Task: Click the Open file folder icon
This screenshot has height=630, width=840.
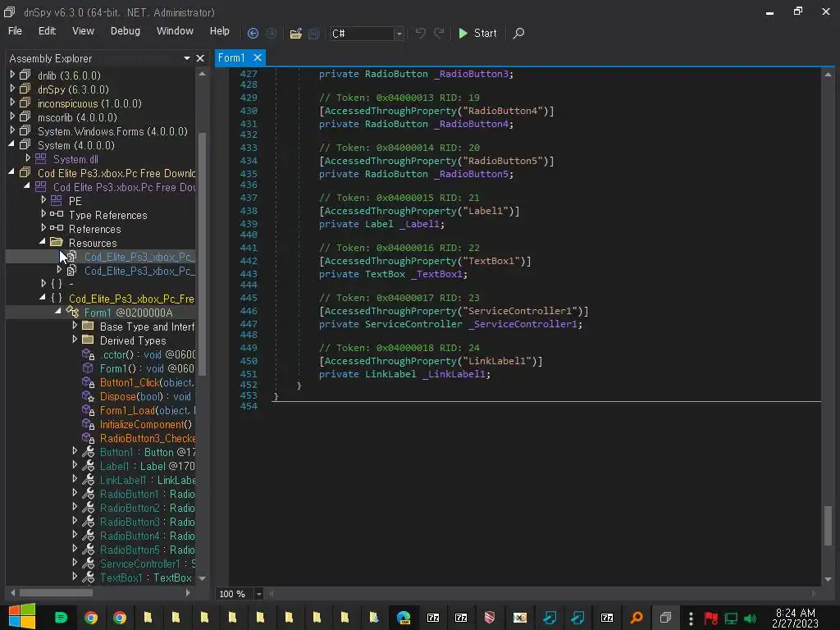Action: tap(295, 34)
